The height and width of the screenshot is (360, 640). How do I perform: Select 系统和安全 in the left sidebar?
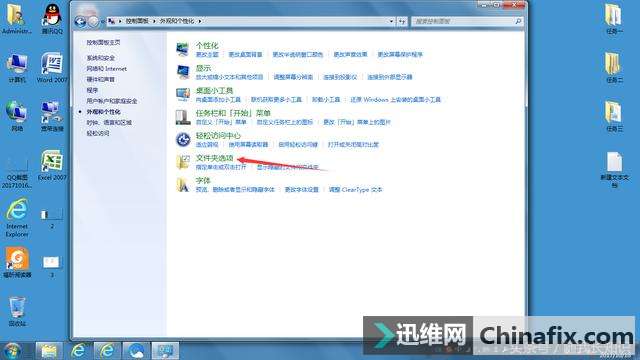pyautogui.click(x=100, y=58)
